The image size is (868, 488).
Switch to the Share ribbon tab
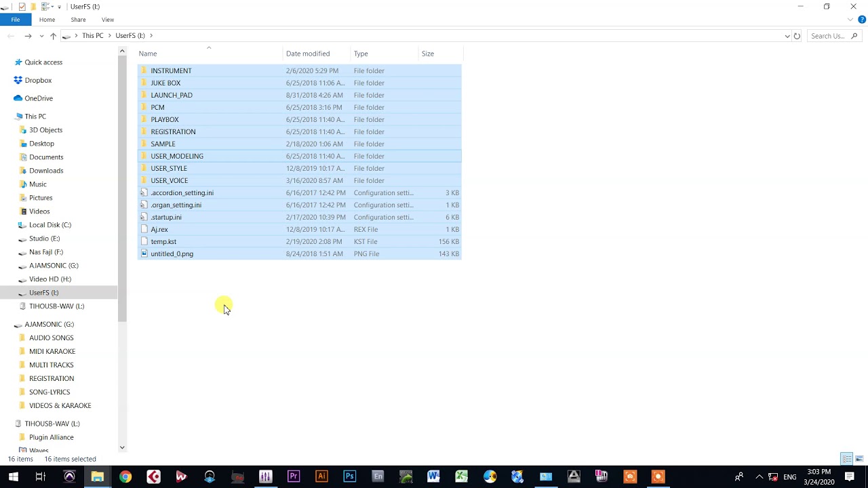pyautogui.click(x=78, y=20)
